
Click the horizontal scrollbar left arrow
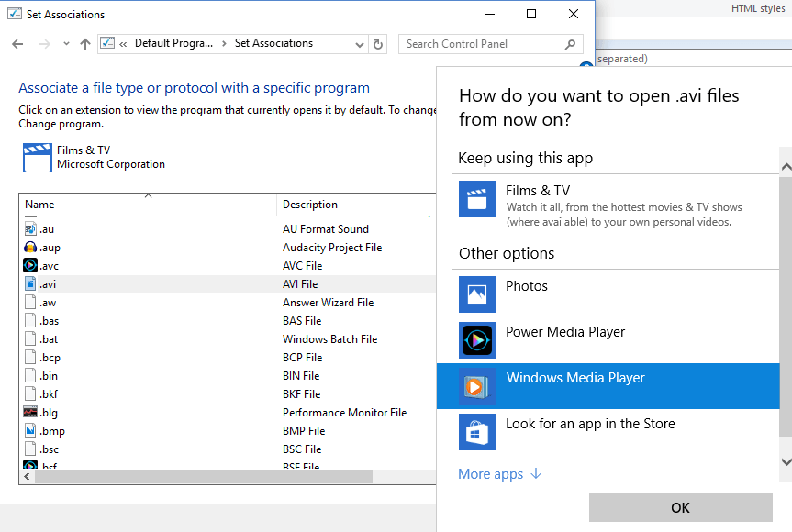pyautogui.click(x=27, y=476)
